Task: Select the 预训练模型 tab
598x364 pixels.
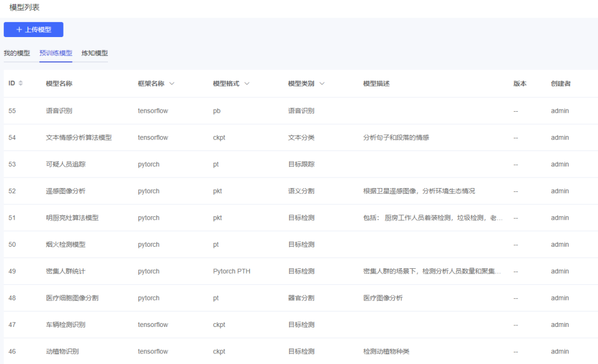Action: 55,53
